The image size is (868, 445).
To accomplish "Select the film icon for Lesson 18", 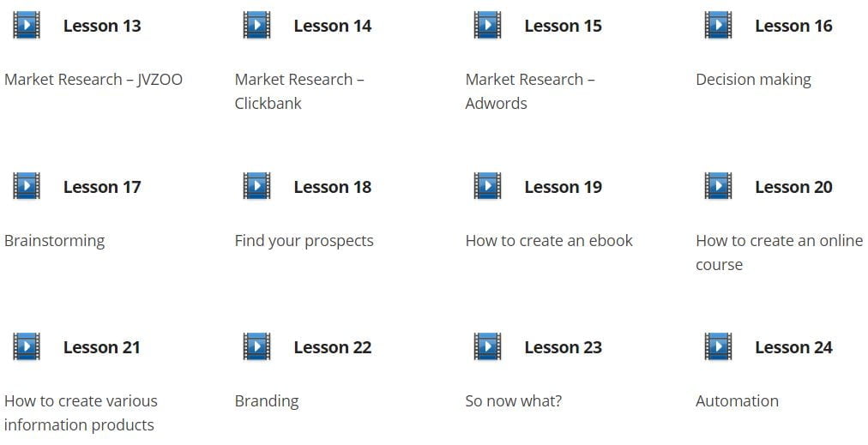I will coord(256,186).
